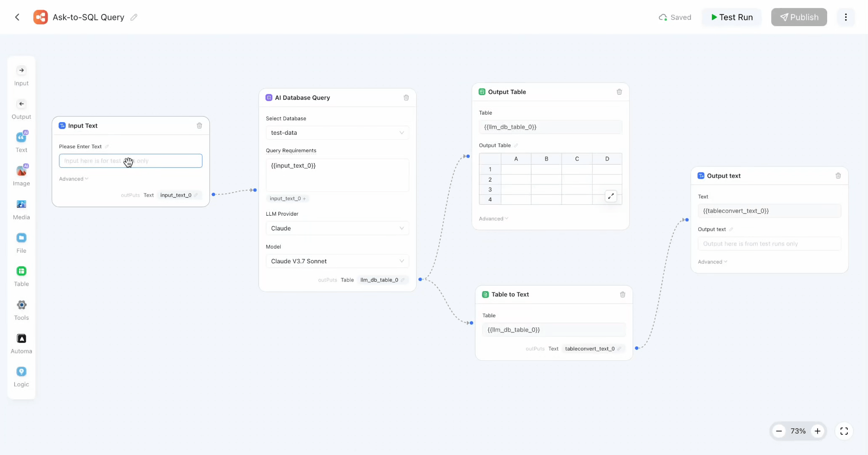Expand Advanced options in Input Text node
868x455 pixels.
[73, 179]
